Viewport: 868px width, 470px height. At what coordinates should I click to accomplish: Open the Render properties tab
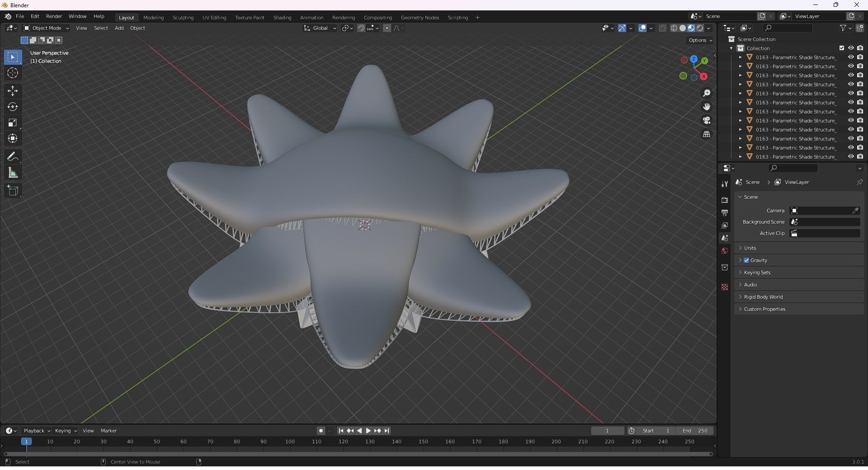point(725,200)
